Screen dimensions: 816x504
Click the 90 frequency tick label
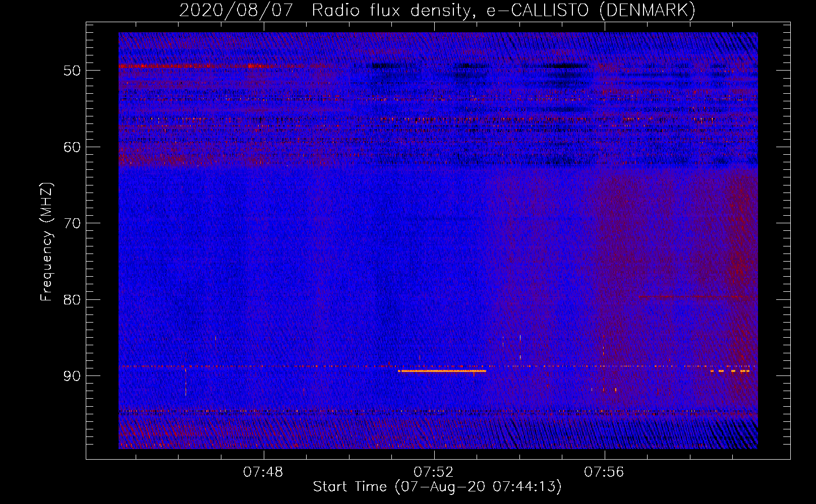click(72, 376)
